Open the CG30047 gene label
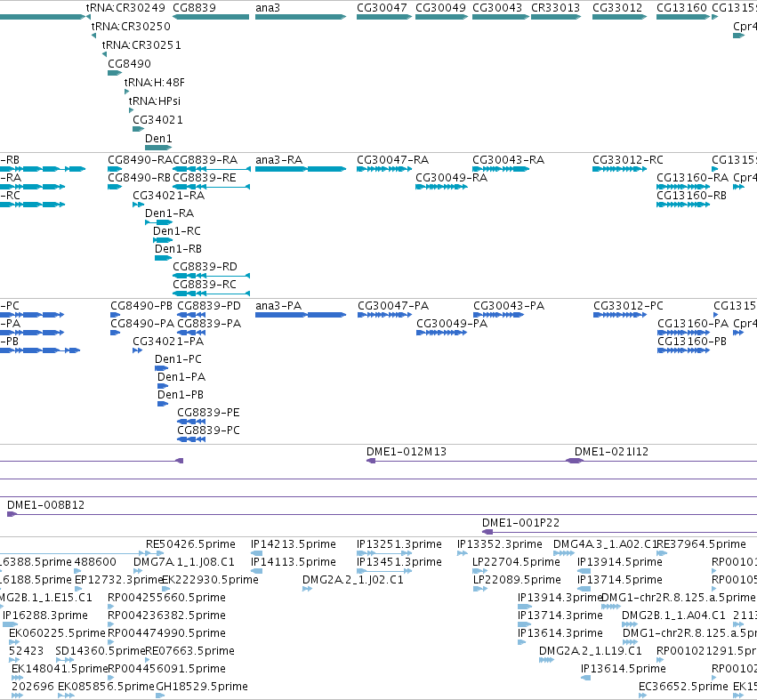The height and width of the screenshot is (700, 757). click(382, 8)
